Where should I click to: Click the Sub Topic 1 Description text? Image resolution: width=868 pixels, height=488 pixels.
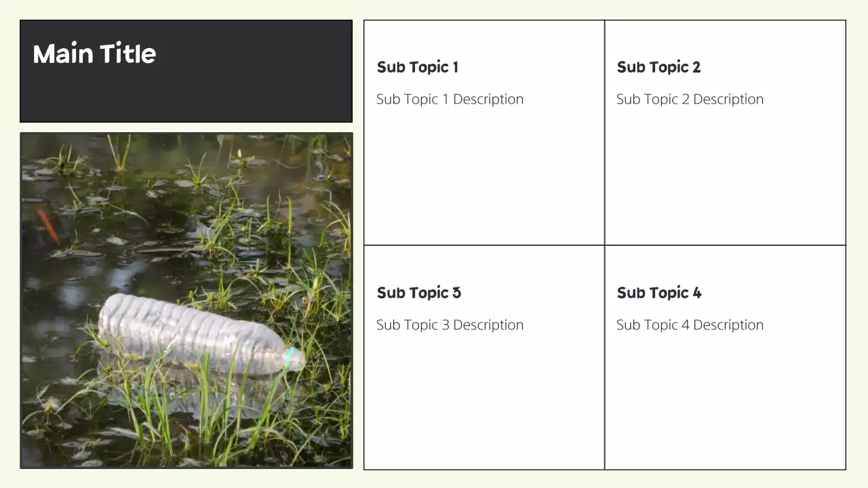tap(450, 99)
